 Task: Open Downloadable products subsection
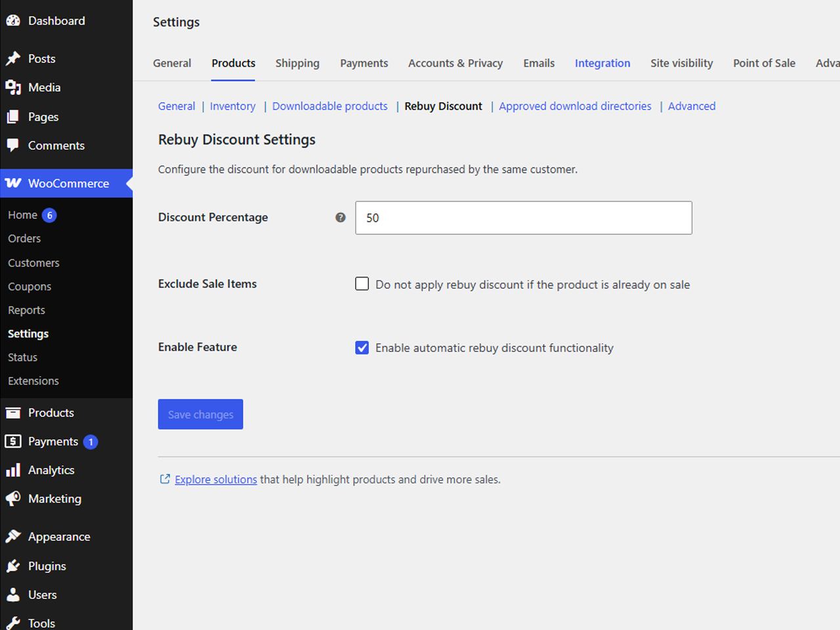pyautogui.click(x=330, y=106)
